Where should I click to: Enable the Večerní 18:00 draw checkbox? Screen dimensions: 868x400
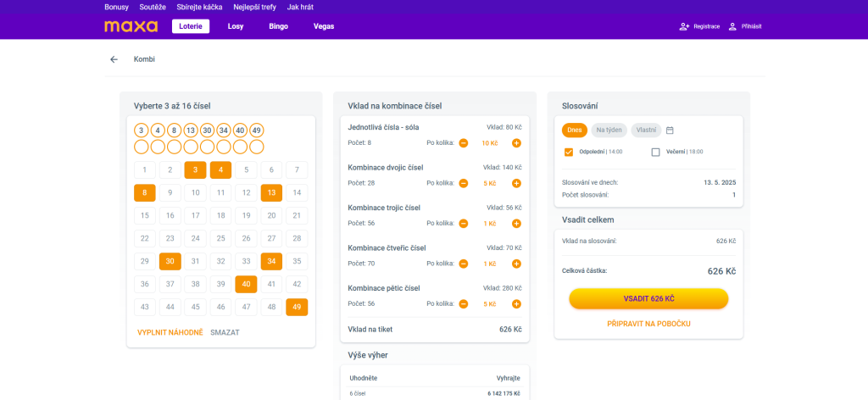click(x=655, y=152)
